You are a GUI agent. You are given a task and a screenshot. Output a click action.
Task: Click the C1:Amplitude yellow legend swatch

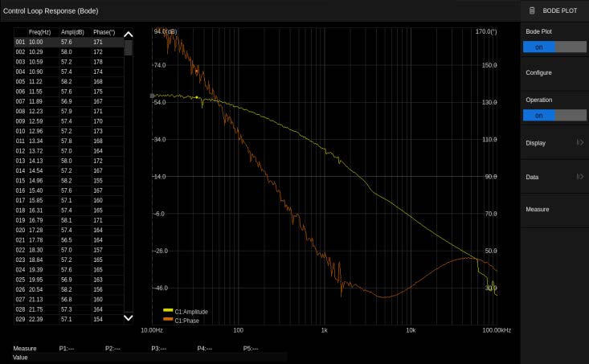click(x=168, y=310)
